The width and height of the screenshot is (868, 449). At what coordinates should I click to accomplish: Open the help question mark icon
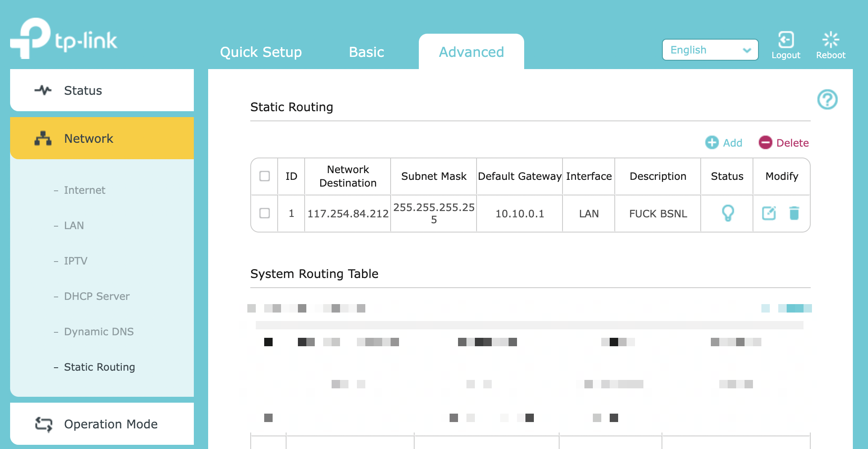827,99
